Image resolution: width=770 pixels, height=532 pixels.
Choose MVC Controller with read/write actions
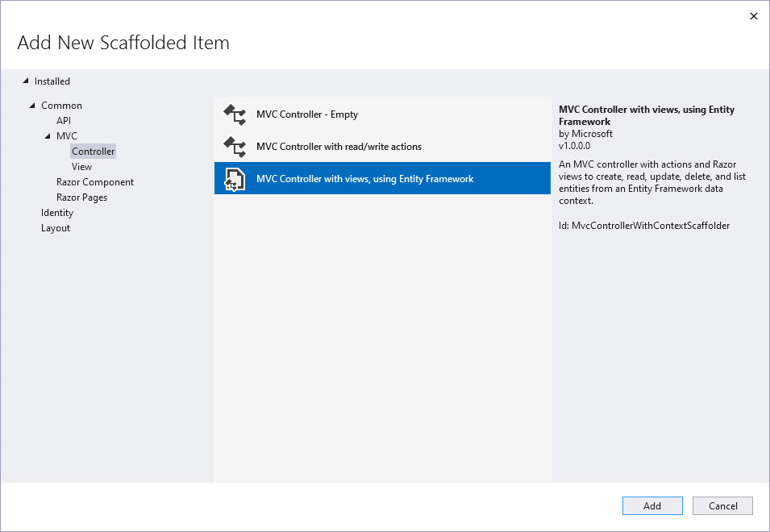click(x=382, y=147)
